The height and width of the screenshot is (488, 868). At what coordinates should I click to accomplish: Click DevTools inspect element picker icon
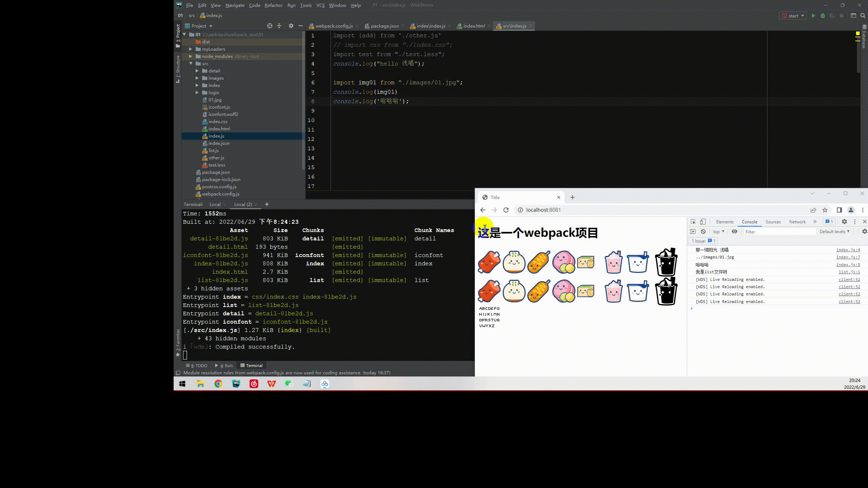pos(693,222)
